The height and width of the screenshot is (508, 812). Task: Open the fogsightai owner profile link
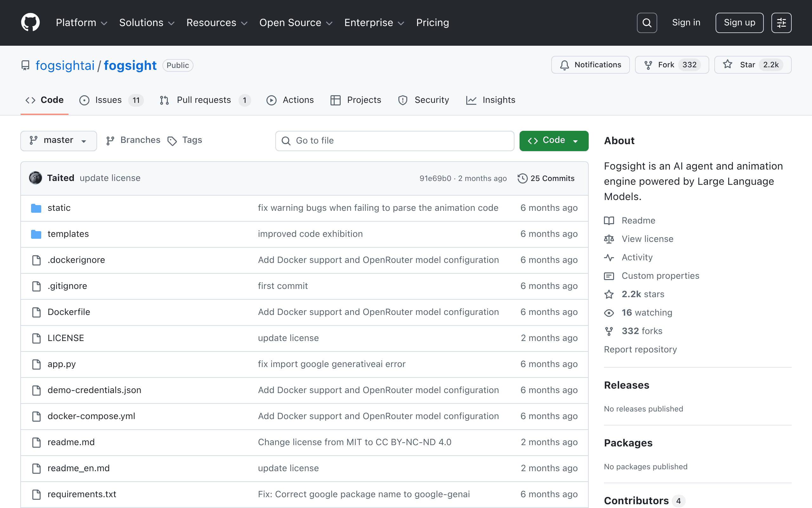click(65, 65)
